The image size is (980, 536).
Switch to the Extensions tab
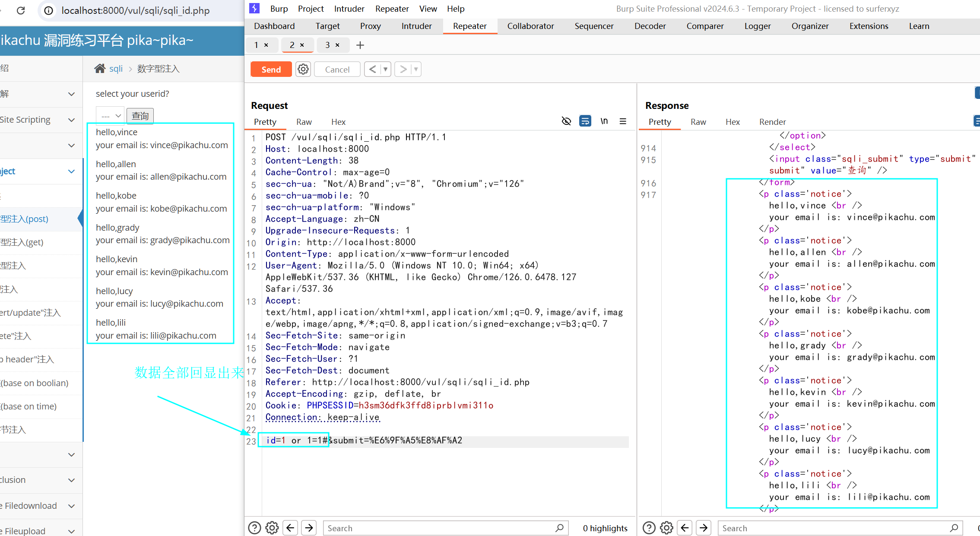[869, 26]
